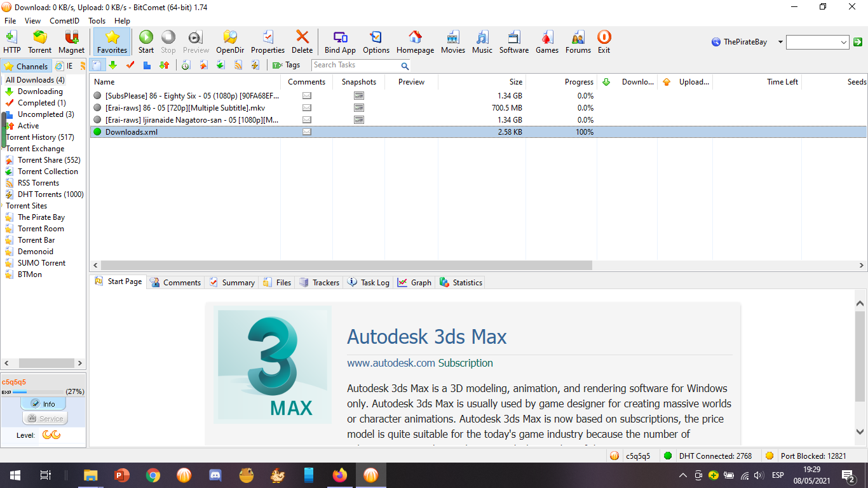
Task: Open the Tools menu
Action: (x=97, y=21)
